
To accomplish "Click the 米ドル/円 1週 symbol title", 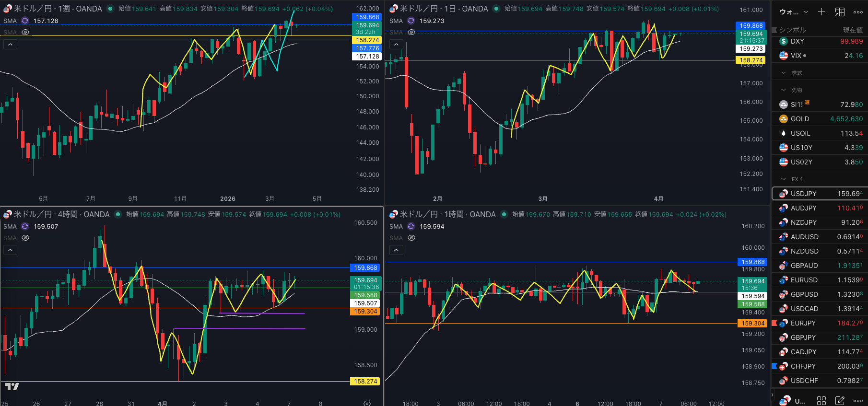I will [58, 9].
